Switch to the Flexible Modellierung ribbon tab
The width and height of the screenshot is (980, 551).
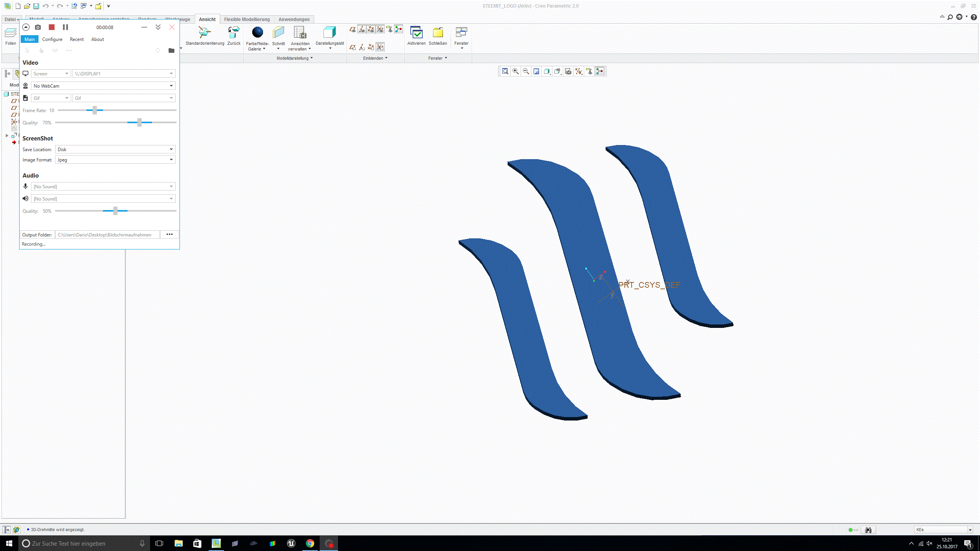click(x=247, y=20)
